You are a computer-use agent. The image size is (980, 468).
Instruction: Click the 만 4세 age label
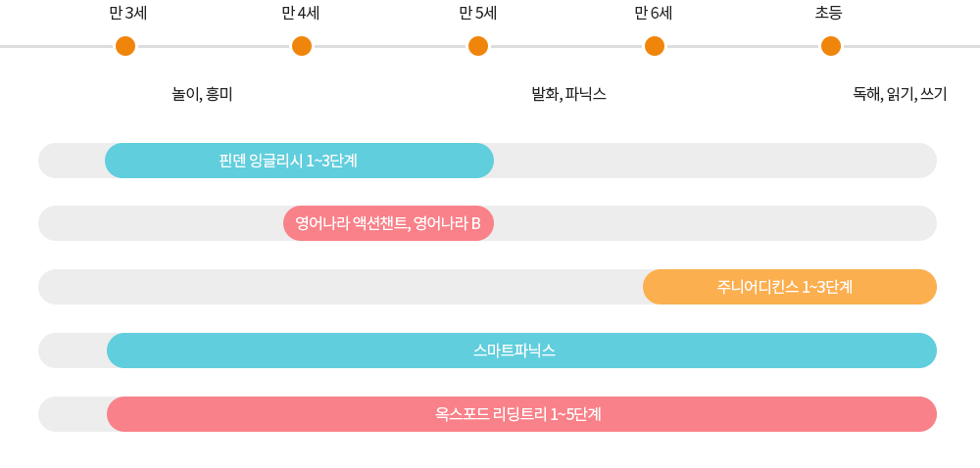[301, 13]
